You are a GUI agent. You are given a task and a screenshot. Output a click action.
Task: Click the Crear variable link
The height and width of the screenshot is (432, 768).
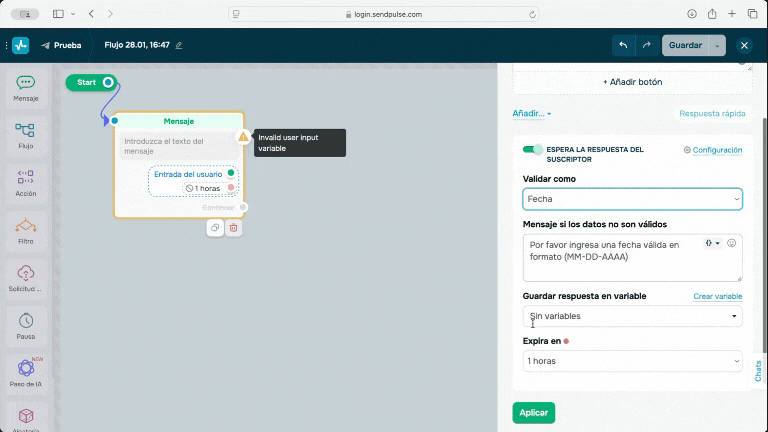(x=717, y=297)
